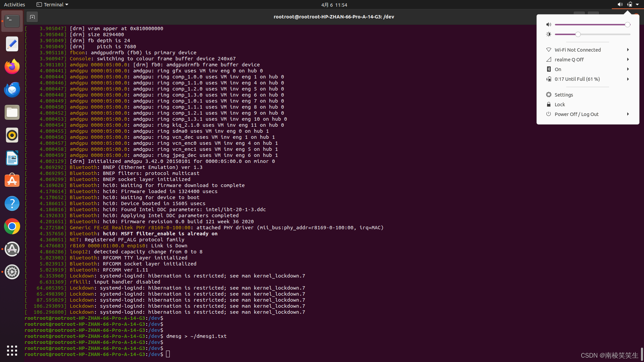Open Ubuntu Software store icon
Image resolution: width=644 pixels, height=362 pixels.
tap(12, 181)
